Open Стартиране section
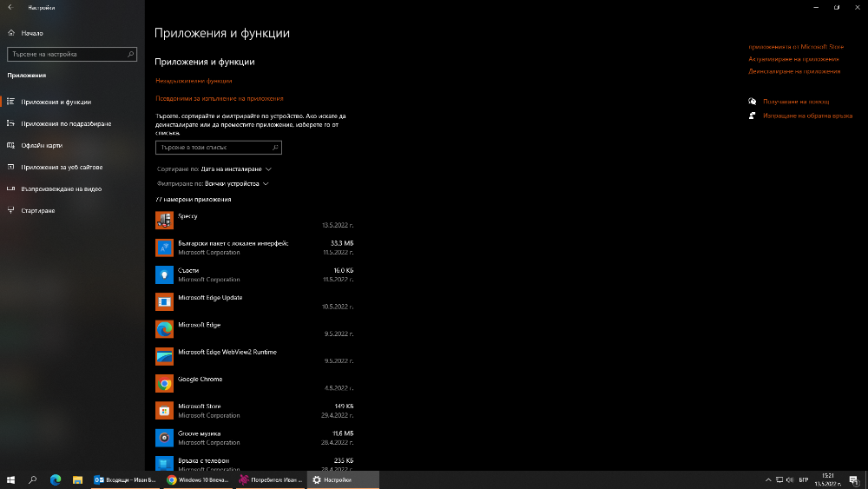Viewport: 868px width, 489px height. 73,210
